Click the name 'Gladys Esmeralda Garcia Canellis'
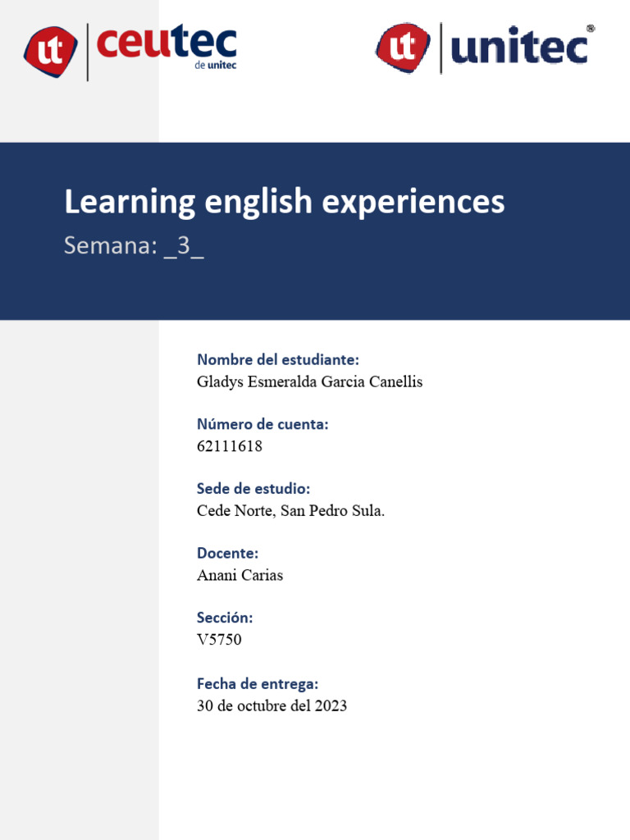Screen dimensions: 630x840 (x=309, y=381)
